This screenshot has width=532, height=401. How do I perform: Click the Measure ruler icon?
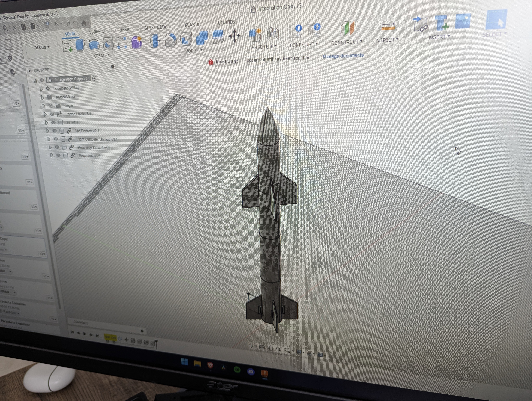(388, 26)
